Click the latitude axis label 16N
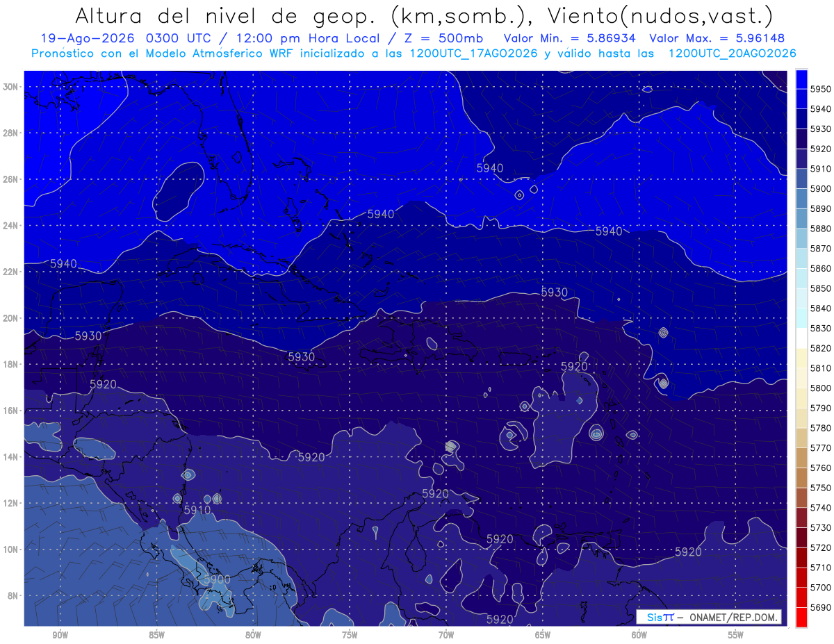Viewport: 834px width, 644px height. coord(12,411)
